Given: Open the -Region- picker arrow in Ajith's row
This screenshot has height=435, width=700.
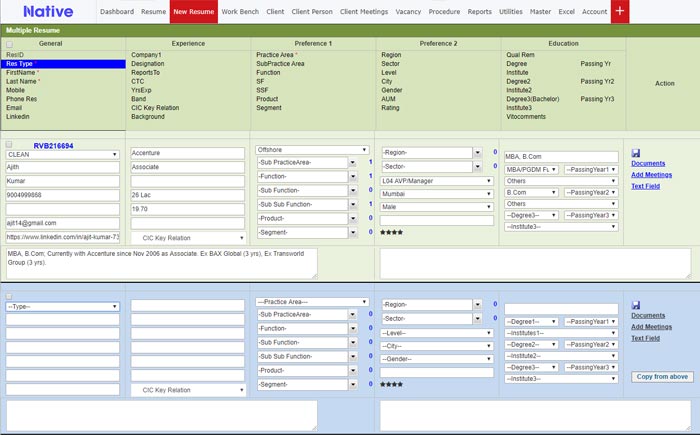Looking at the screenshot, I should [x=478, y=153].
